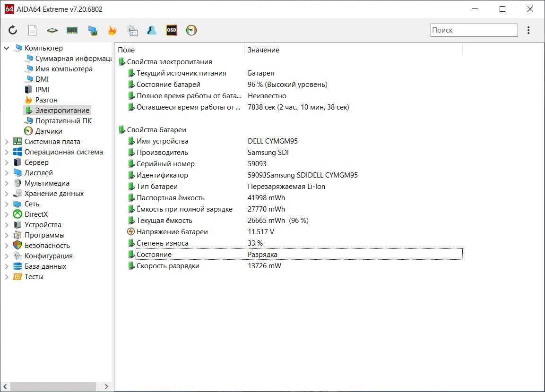This screenshot has width=545, height=392.
Task: Click the tree scrollbar left arrow
Action: 5,386
